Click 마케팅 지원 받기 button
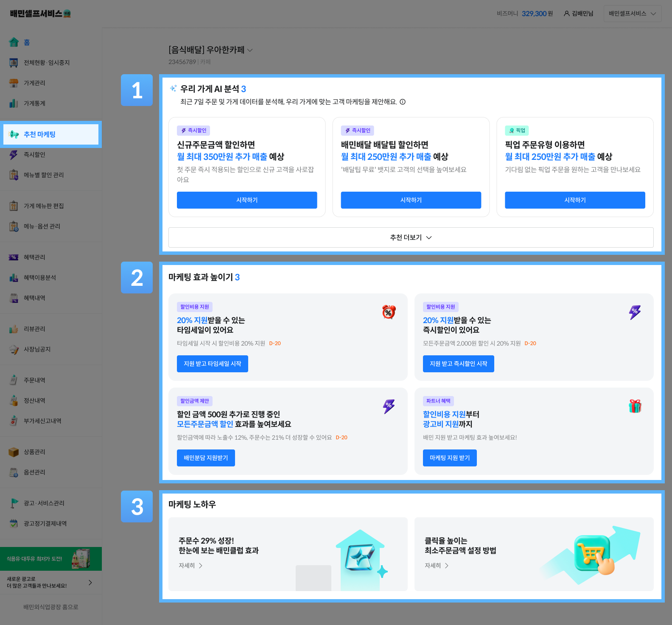Viewport: 672px width, 625px height. pos(450,458)
